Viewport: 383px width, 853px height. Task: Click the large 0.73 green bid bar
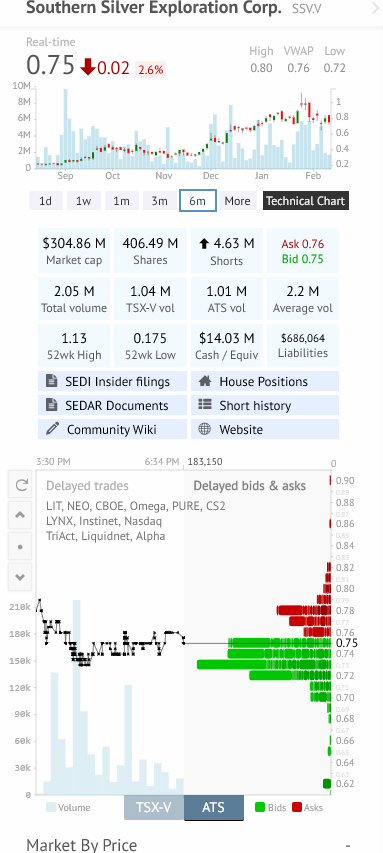pyautogui.click(x=263, y=664)
